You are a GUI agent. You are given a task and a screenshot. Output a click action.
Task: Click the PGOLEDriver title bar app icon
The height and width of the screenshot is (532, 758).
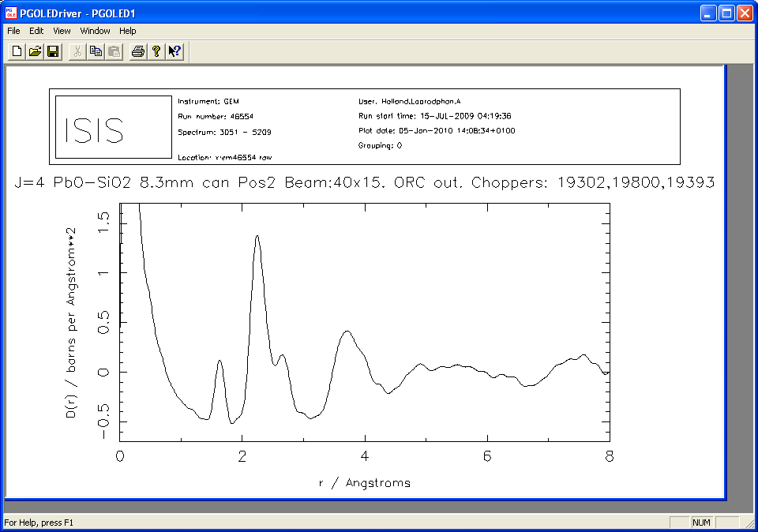coord(11,12)
